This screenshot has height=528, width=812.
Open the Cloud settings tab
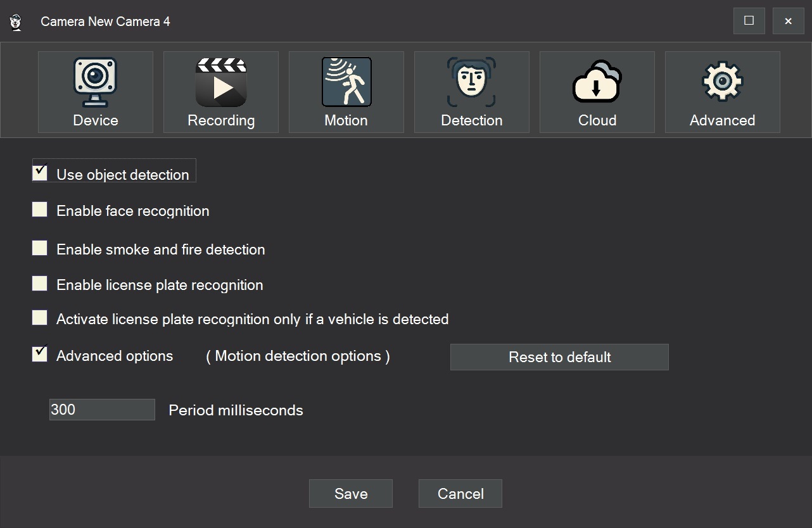(597, 92)
